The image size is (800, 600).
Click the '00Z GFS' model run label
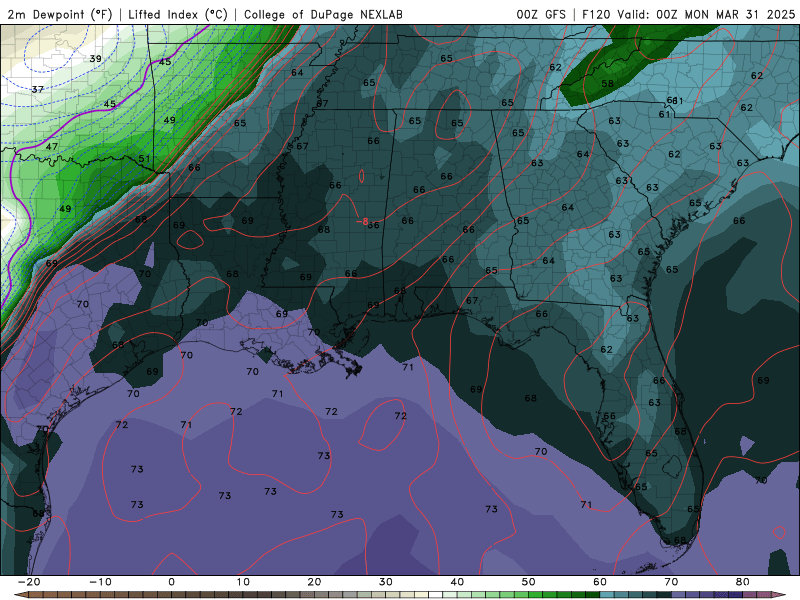pos(541,14)
